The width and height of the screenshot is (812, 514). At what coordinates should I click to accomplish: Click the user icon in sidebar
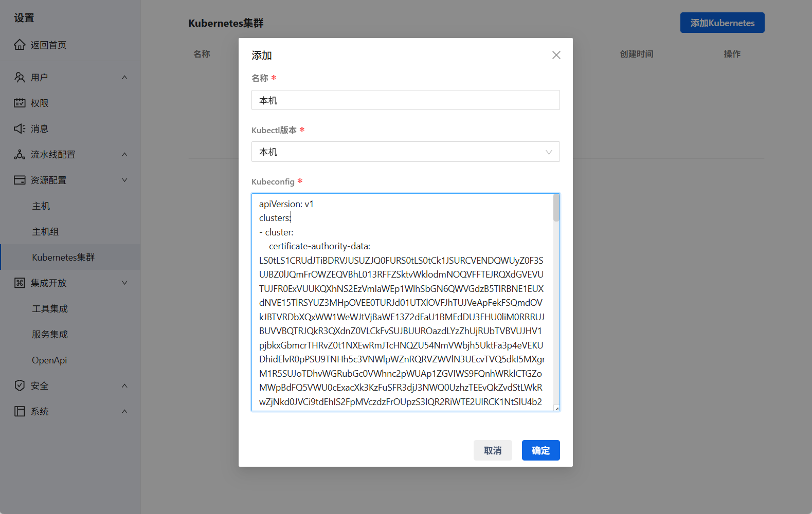(x=20, y=77)
